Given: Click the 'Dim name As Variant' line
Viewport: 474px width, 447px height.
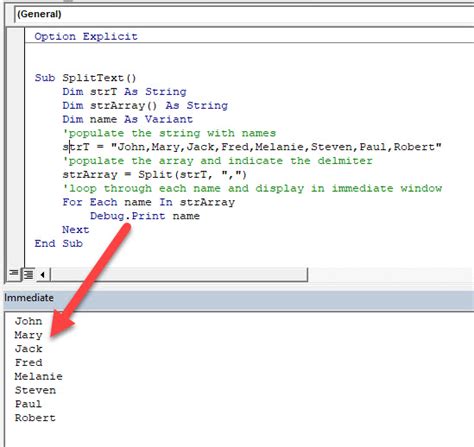Looking at the screenshot, I should pos(127,119).
